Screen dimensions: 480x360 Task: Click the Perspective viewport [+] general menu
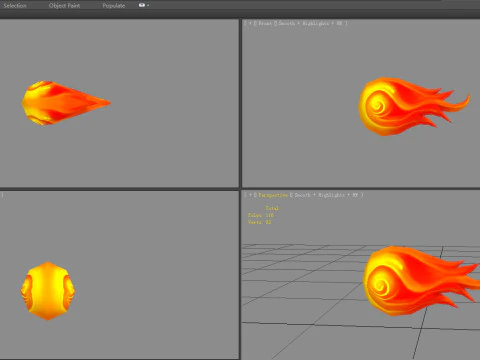click(250, 195)
